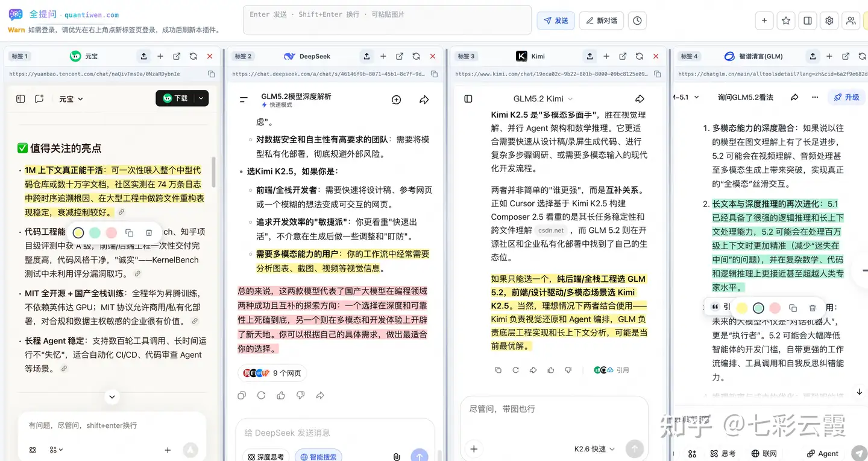This screenshot has height=461, width=868.
Task: Toggle the 元宝 sidebar panel icon
Action: pos(20,98)
